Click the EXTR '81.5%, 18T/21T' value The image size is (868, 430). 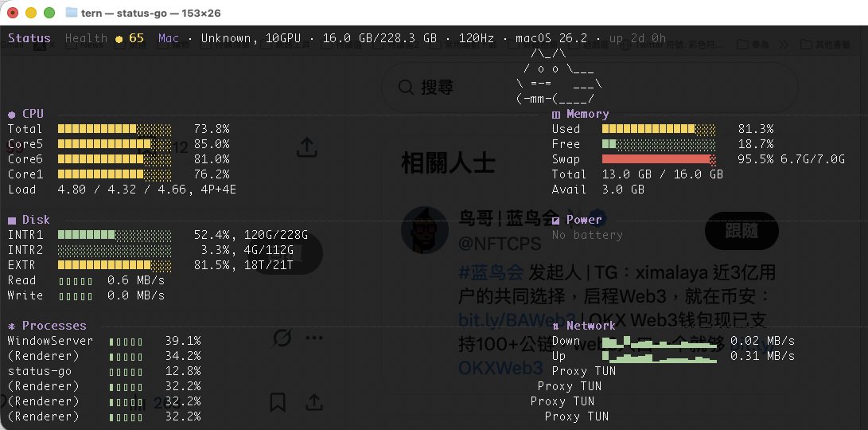[x=243, y=265]
